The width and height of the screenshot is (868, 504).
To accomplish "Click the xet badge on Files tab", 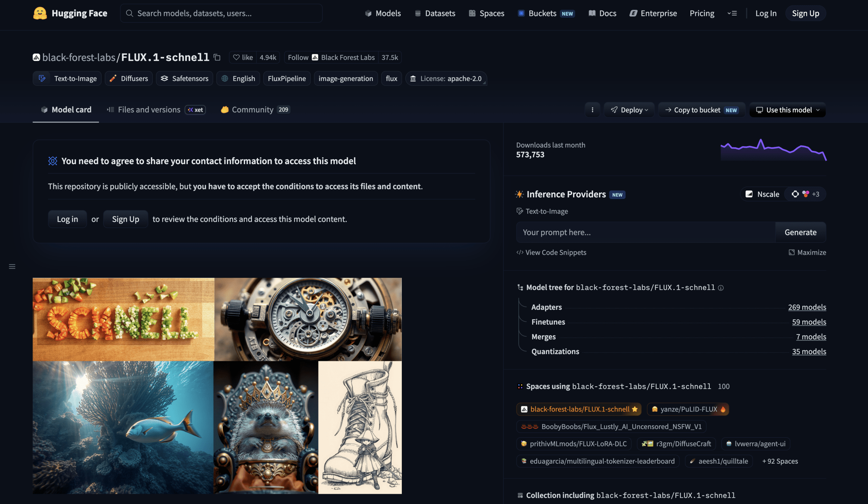I will pyautogui.click(x=195, y=110).
